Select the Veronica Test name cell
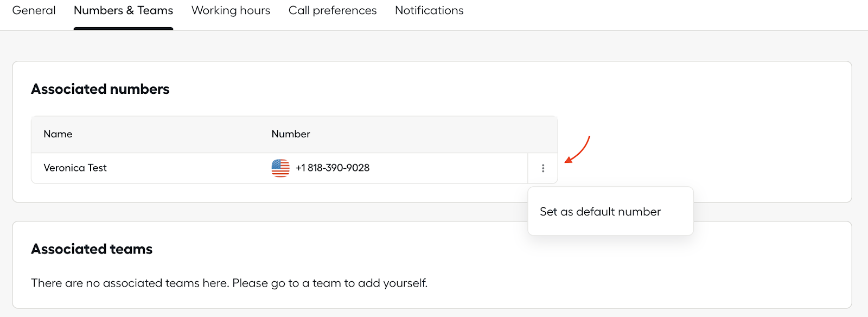This screenshot has width=868, height=317. click(x=75, y=168)
